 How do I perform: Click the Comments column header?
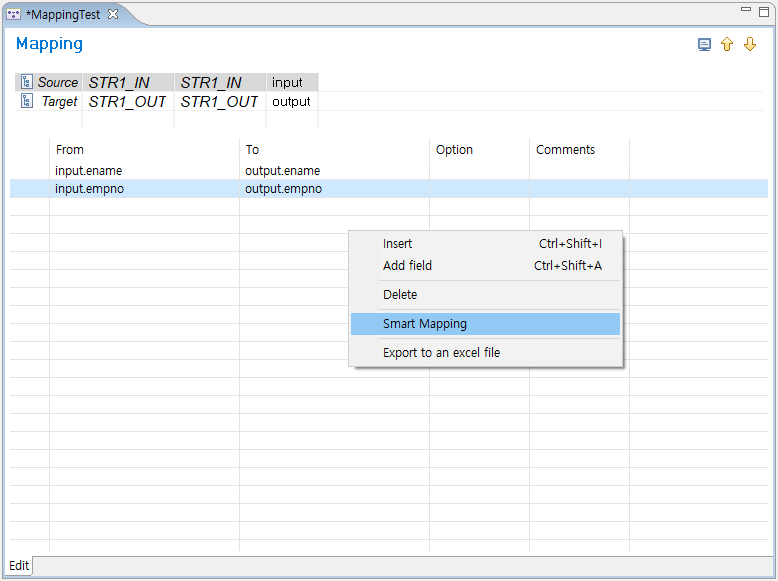coord(565,150)
